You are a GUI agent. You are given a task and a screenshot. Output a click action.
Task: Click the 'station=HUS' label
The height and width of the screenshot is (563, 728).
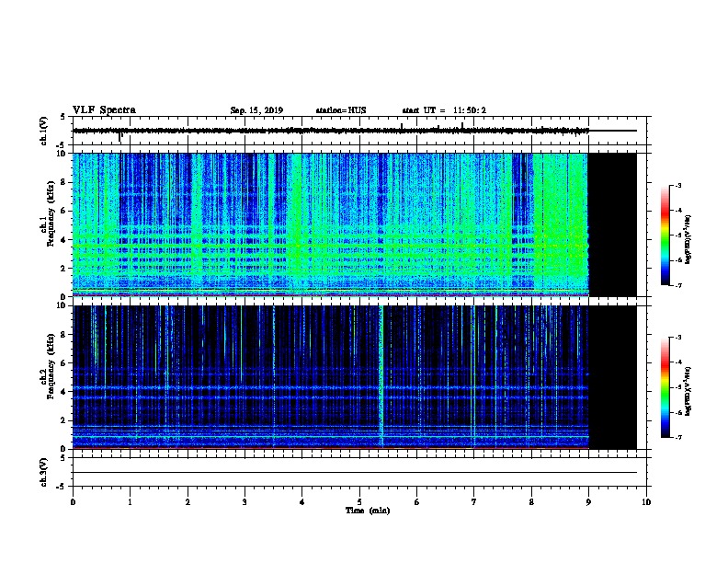tap(341, 110)
